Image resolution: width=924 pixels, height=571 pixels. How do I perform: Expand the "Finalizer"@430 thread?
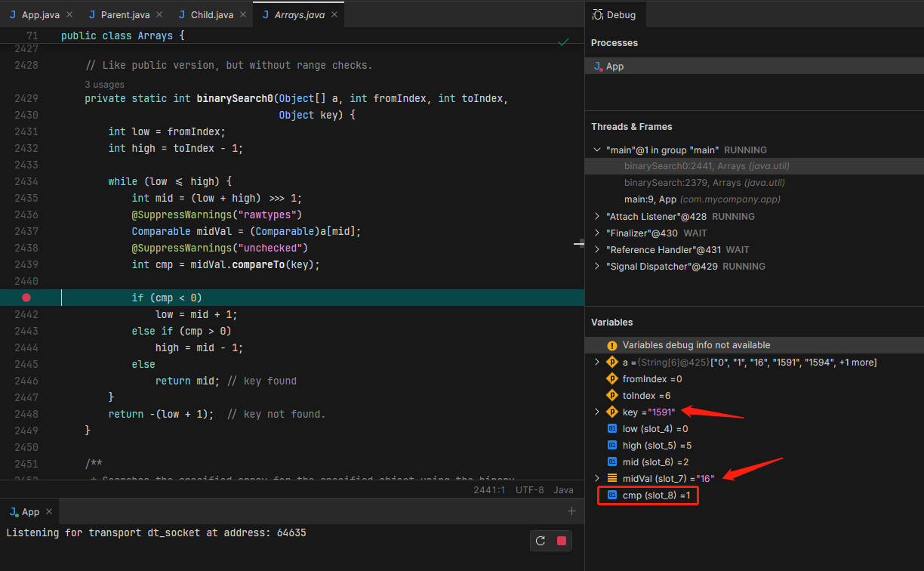click(x=598, y=233)
